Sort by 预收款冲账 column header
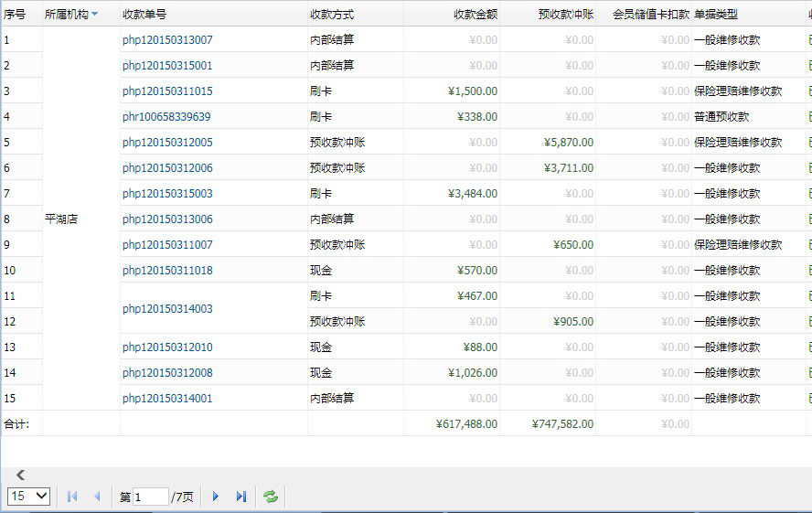The height and width of the screenshot is (513, 812). (565, 15)
